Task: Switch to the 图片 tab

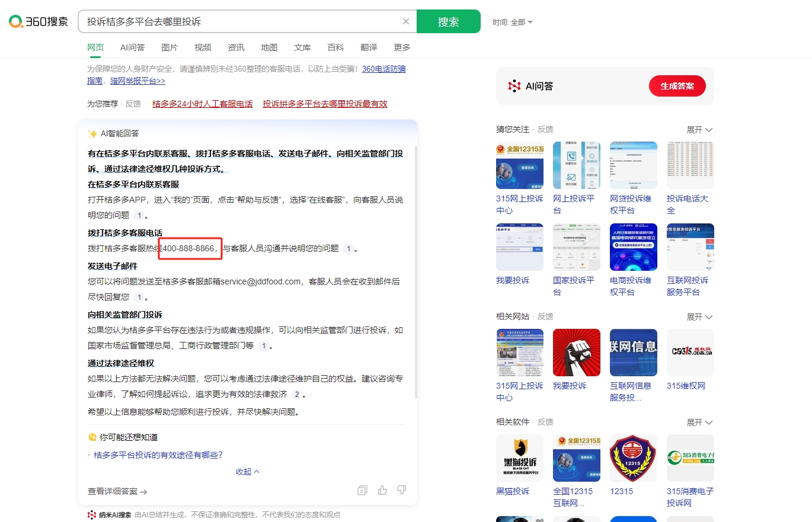Action: tap(170, 47)
